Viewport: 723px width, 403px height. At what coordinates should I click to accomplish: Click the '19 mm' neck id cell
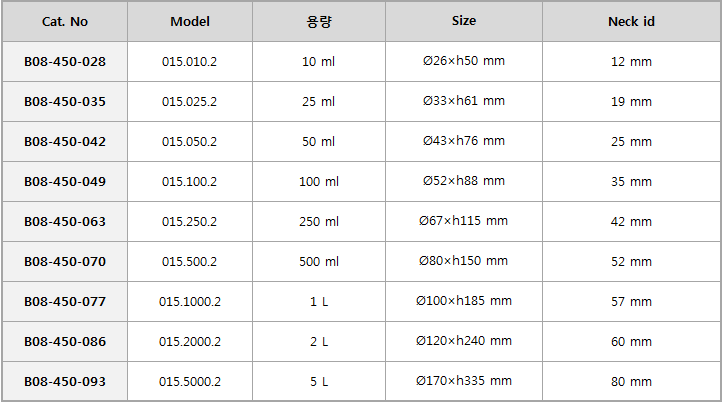tap(631, 101)
